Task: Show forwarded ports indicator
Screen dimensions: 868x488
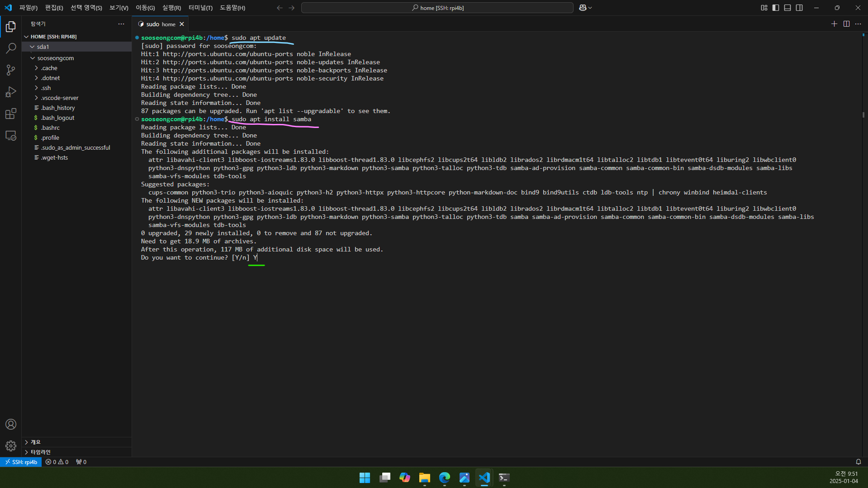Action: tap(81, 462)
